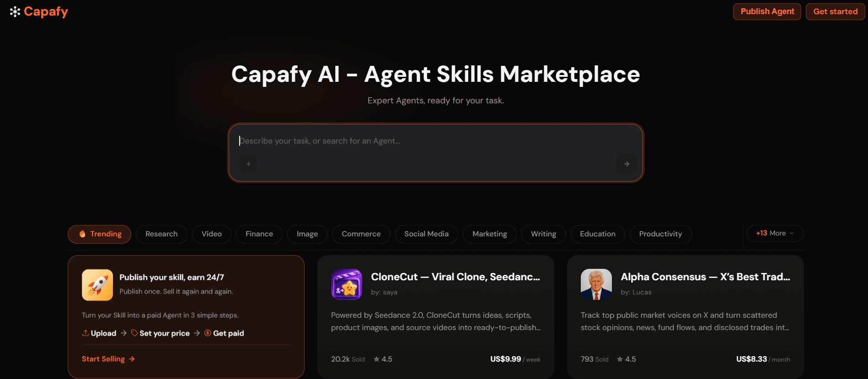Select the Trending category tab
868x379 pixels.
pos(99,234)
